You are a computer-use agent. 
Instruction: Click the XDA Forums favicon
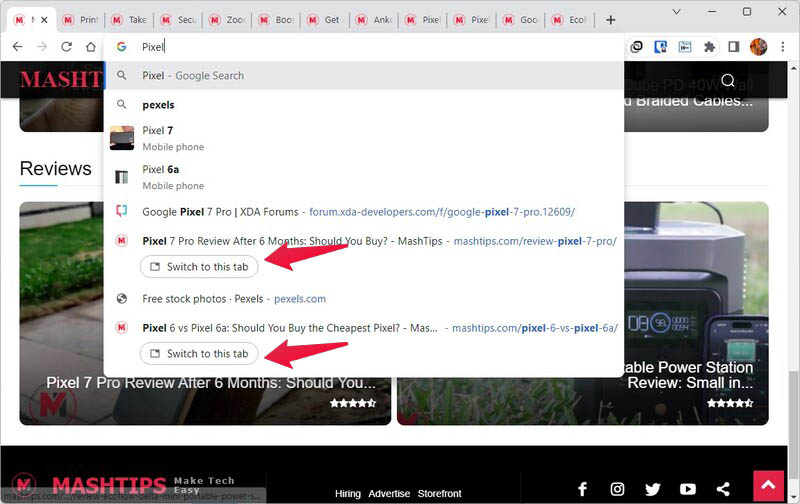(121, 211)
